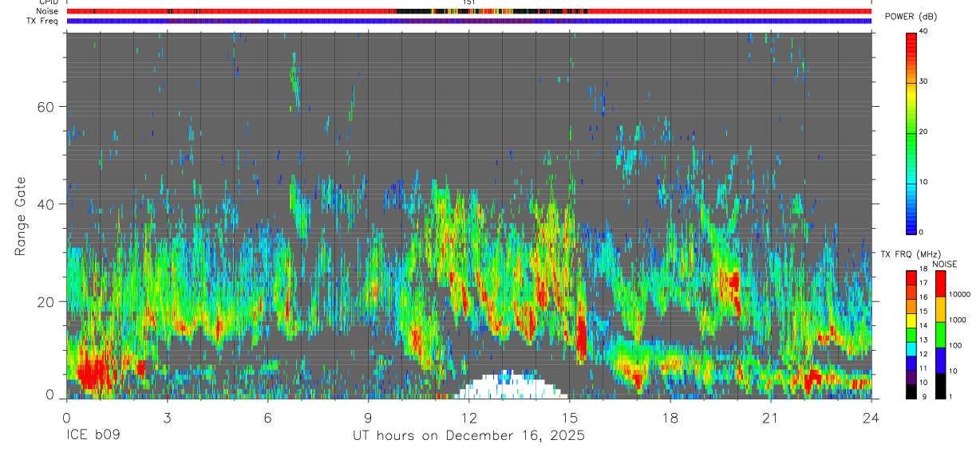Select the 18 label on TX FRQ legend
The height and width of the screenshot is (452, 980).
923,269
